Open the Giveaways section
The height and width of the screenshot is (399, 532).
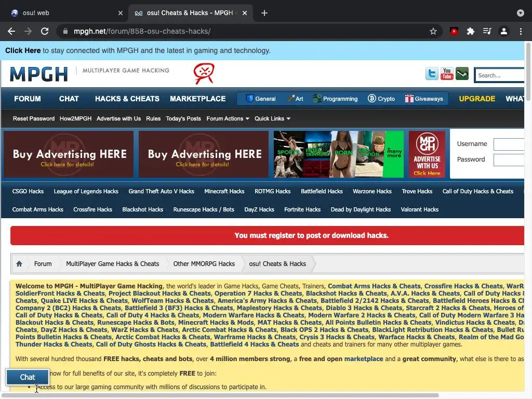tap(424, 99)
